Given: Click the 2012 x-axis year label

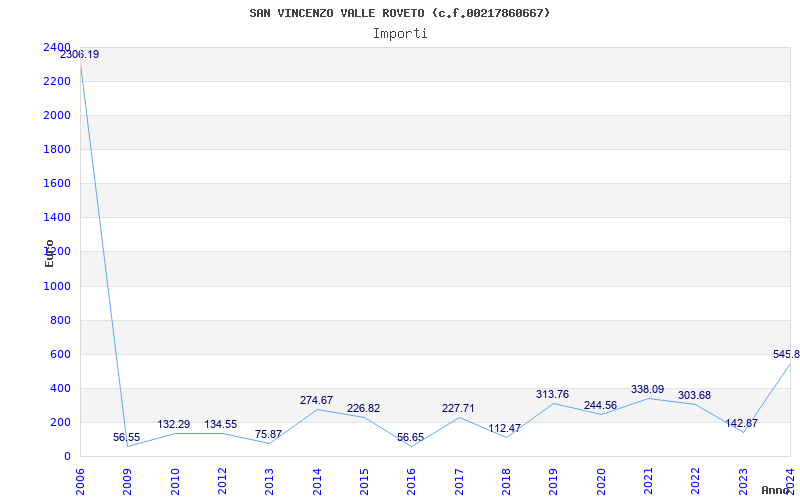Looking at the screenshot, I should [x=222, y=481].
